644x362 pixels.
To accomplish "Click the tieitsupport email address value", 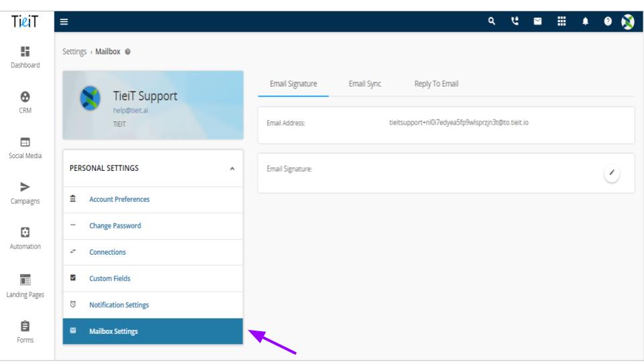I will pyautogui.click(x=459, y=122).
